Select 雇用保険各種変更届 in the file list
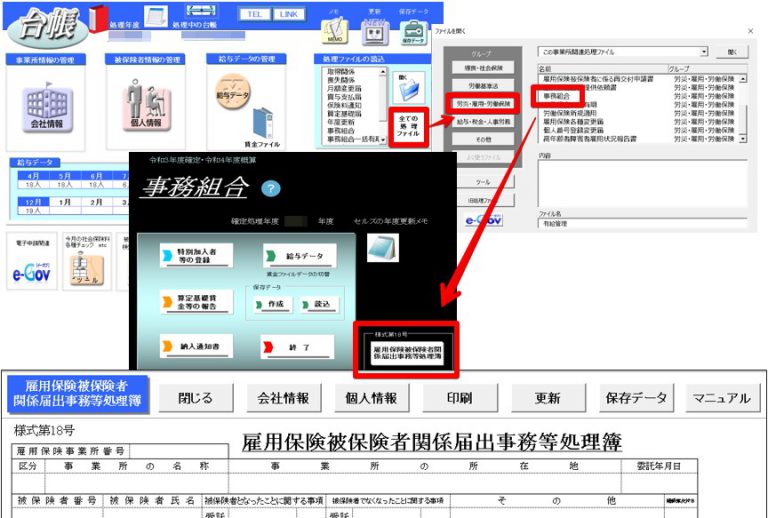The height and width of the screenshot is (518, 768). [x=573, y=121]
